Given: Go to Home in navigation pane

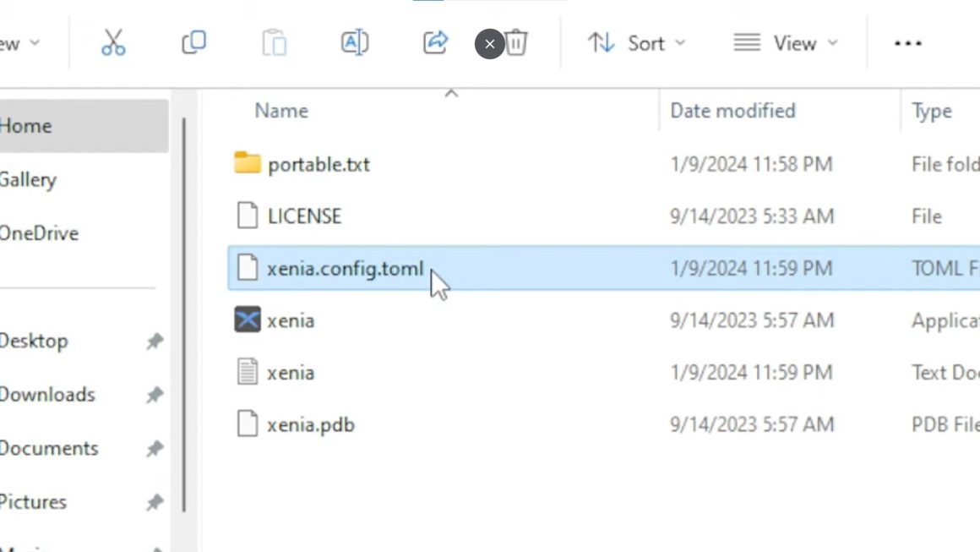Looking at the screenshot, I should (26, 126).
